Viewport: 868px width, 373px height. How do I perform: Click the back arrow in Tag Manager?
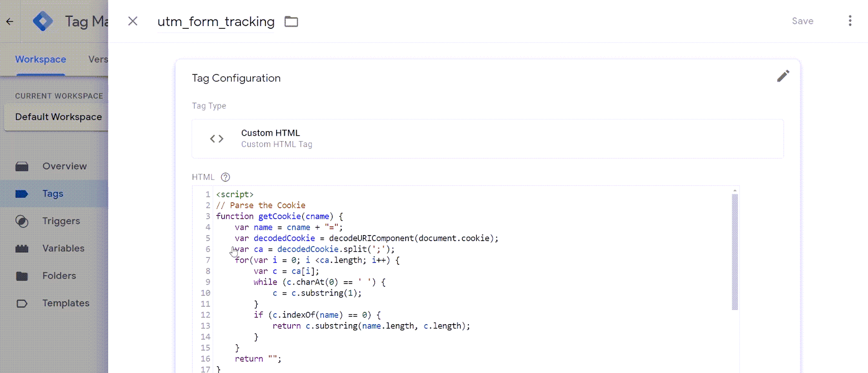click(x=10, y=22)
